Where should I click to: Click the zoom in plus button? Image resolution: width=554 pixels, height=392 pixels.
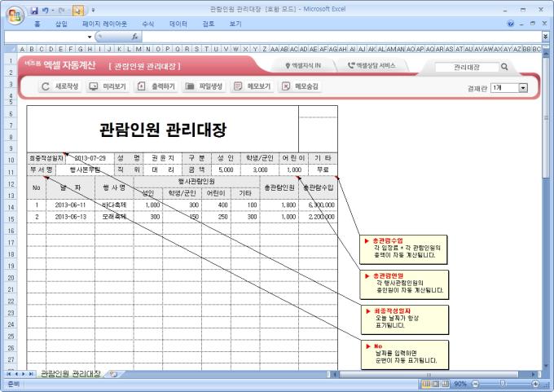point(535,384)
